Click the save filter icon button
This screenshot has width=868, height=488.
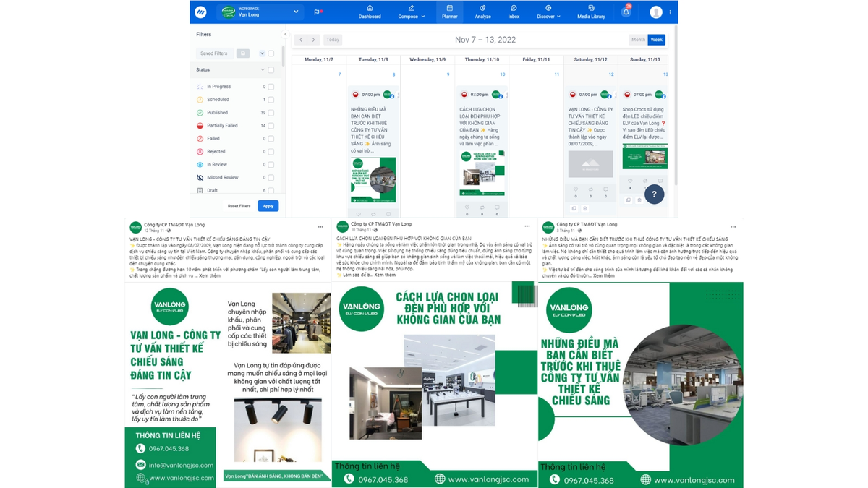243,53
